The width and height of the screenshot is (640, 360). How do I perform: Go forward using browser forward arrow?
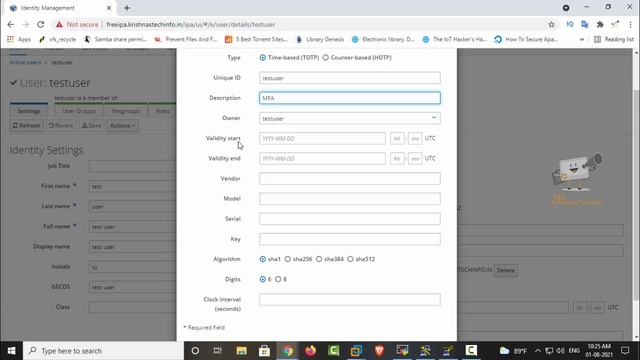pyautogui.click(x=25, y=24)
